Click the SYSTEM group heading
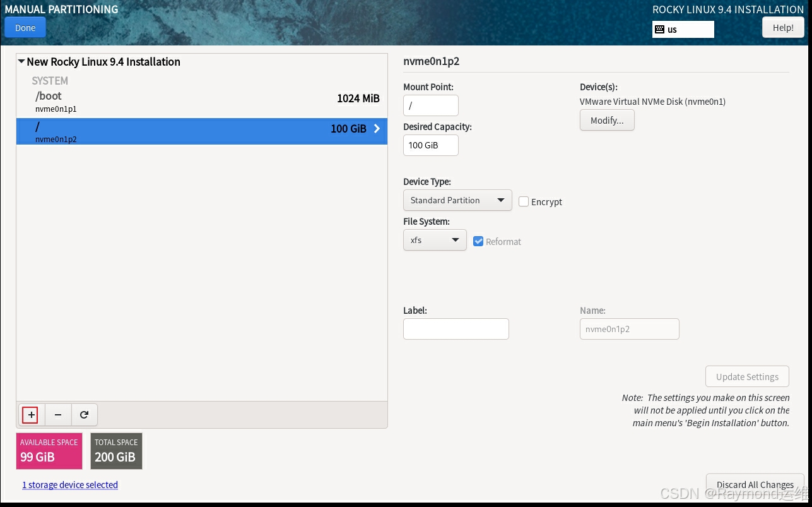The image size is (812, 507). [50, 81]
